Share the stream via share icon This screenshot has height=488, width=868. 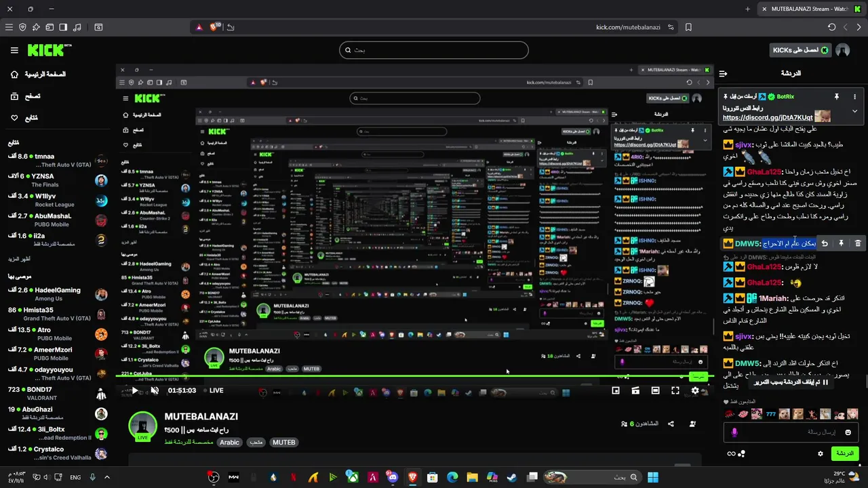(671, 424)
